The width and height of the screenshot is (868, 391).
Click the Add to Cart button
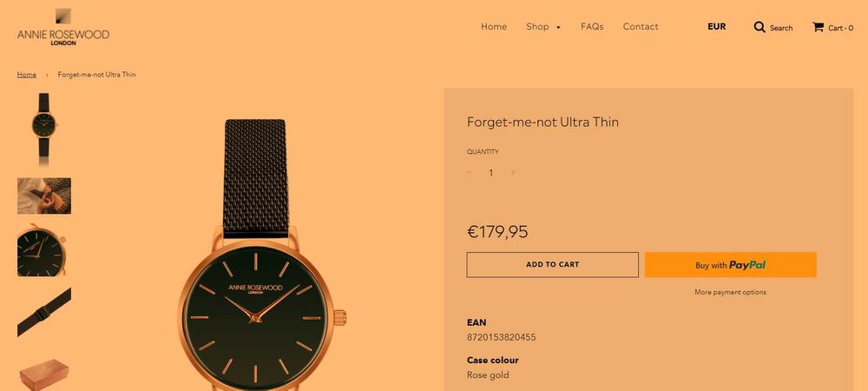pos(552,265)
